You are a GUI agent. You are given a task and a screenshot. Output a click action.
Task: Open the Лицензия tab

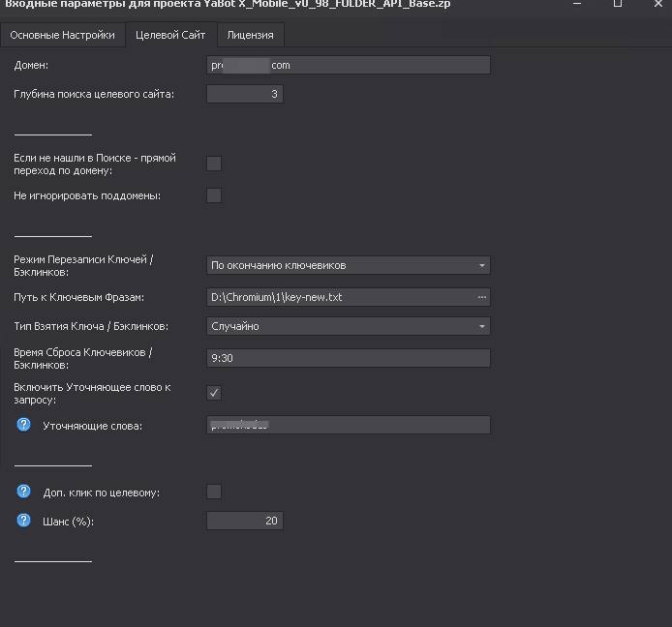coord(250,35)
